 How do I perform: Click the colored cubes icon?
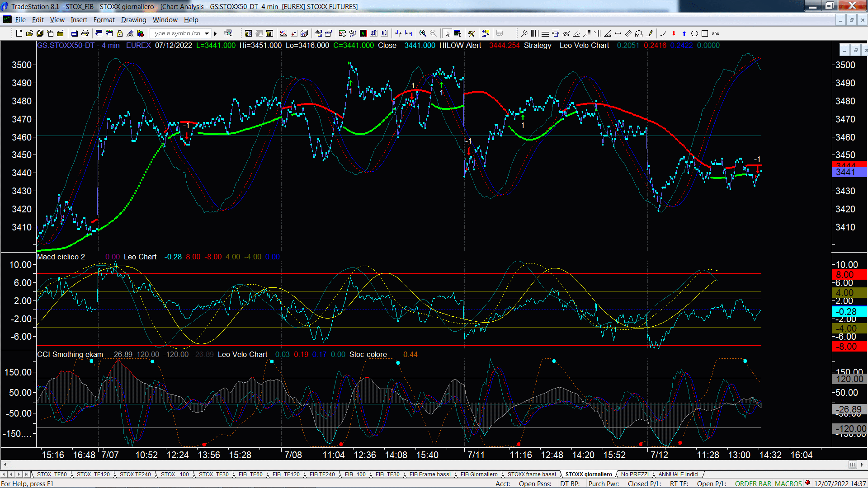point(140,33)
